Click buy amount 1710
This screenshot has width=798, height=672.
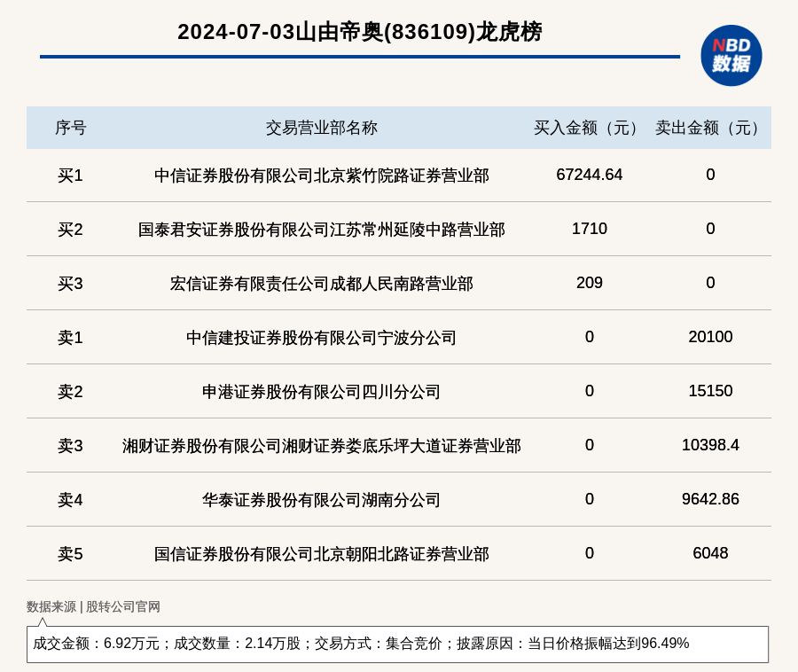click(590, 229)
